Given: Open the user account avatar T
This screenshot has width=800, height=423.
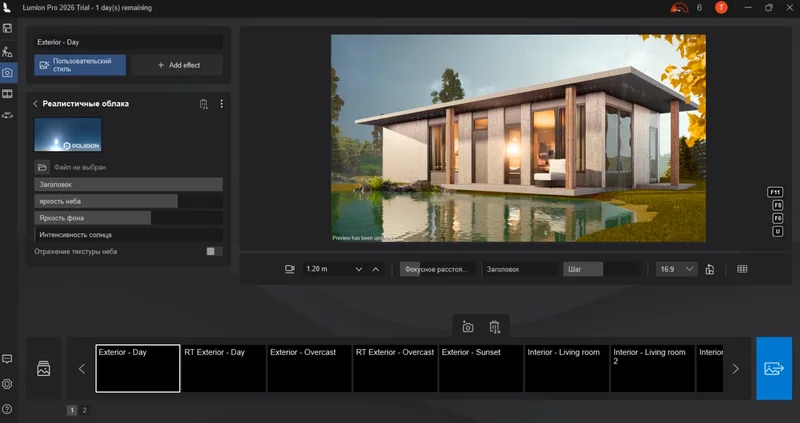Looking at the screenshot, I should [721, 8].
